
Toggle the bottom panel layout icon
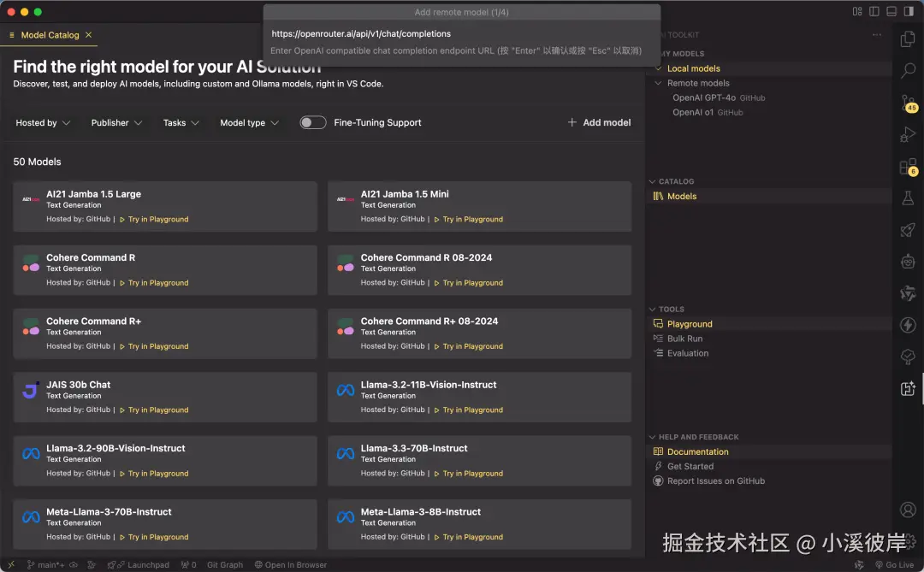[891, 11]
